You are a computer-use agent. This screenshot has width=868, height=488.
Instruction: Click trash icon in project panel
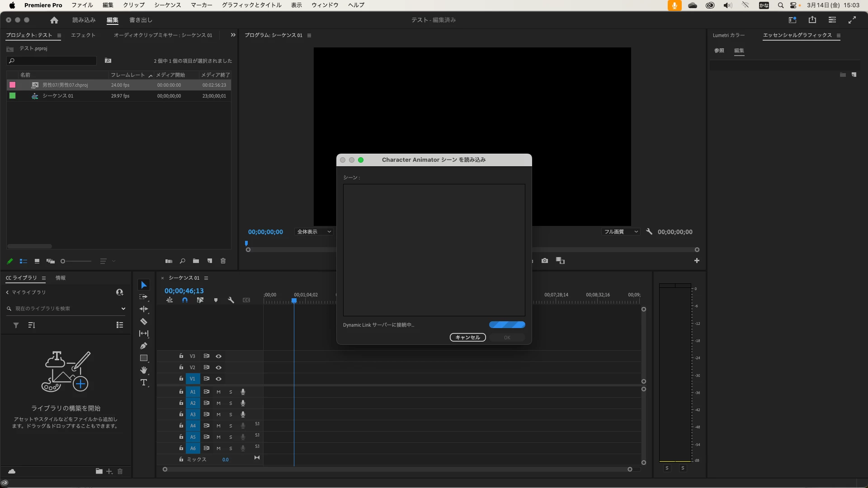pyautogui.click(x=223, y=261)
